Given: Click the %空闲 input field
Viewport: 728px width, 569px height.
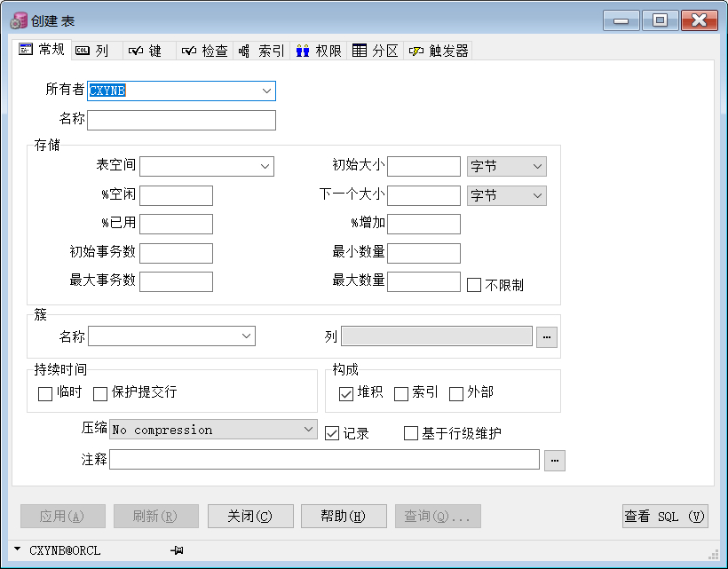Looking at the screenshot, I should tap(176, 195).
